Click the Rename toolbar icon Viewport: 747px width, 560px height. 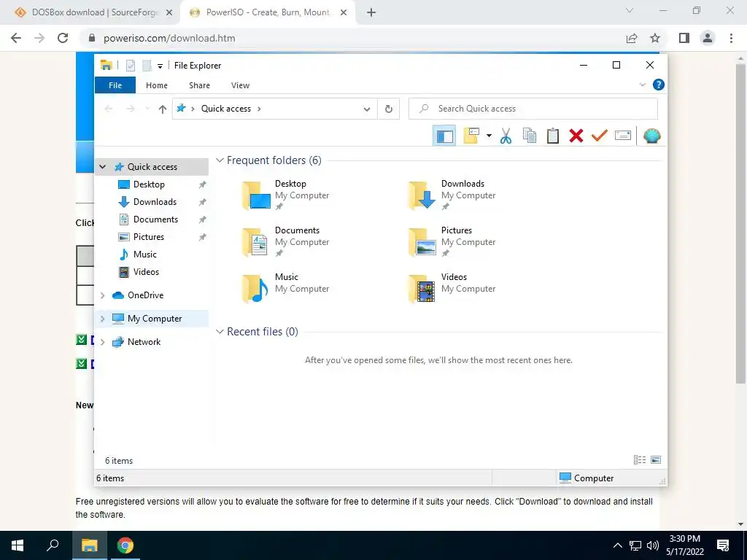(623, 136)
